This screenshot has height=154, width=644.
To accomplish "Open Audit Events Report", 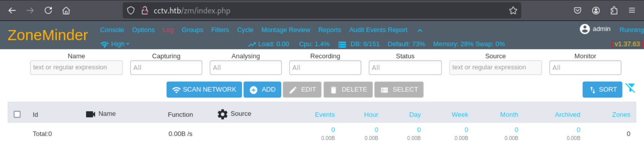I will (x=378, y=30).
